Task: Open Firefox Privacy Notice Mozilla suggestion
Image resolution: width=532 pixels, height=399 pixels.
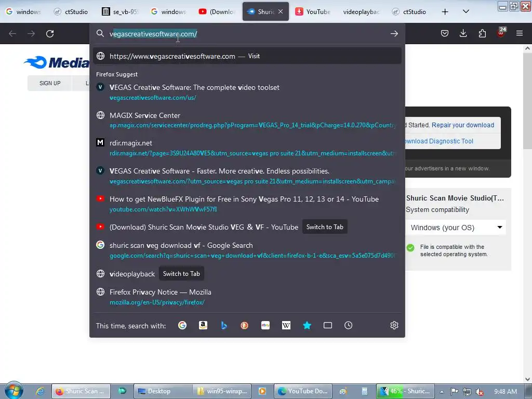Action: click(x=247, y=297)
